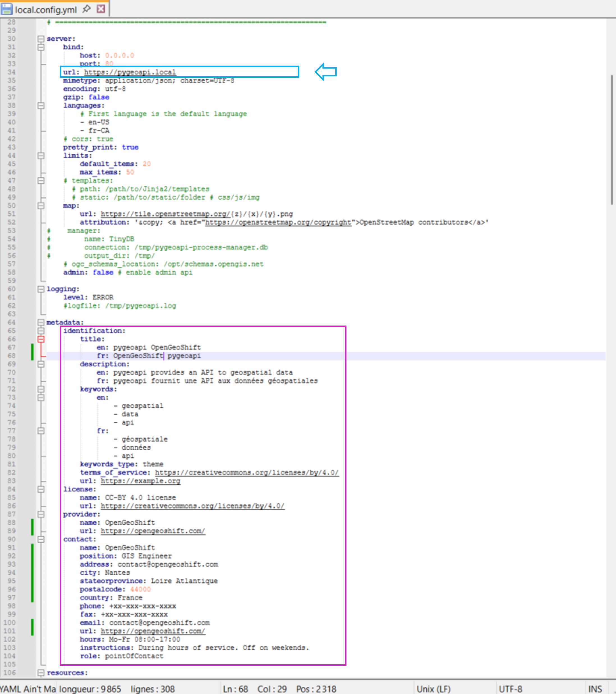This screenshot has height=694, width=616.
Task: Collapse the server section fold marker
Action: click(42, 38)
